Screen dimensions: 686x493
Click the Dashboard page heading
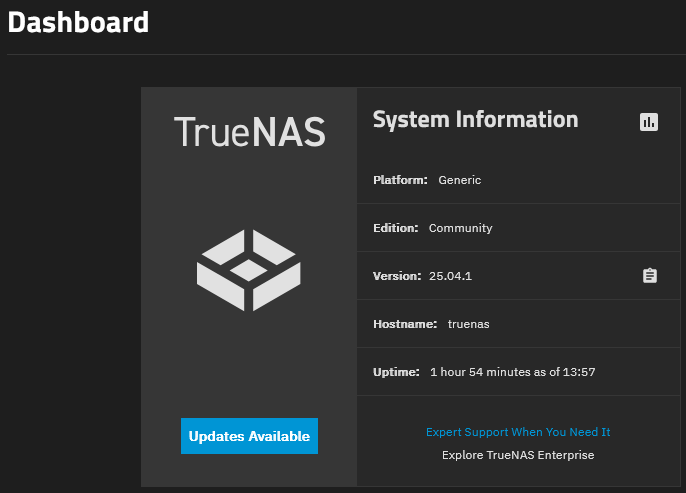tap(78, 22)
